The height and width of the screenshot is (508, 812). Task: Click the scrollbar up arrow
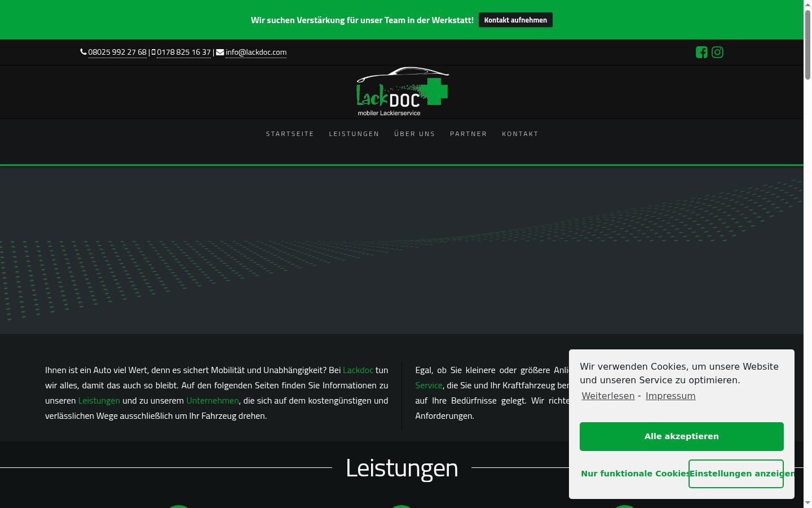807,4
